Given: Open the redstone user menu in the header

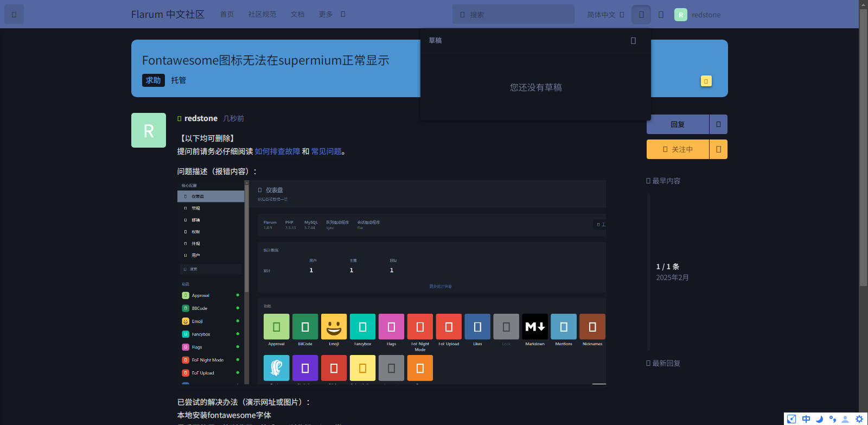Looking at the screenshot, I should (698, 15).
